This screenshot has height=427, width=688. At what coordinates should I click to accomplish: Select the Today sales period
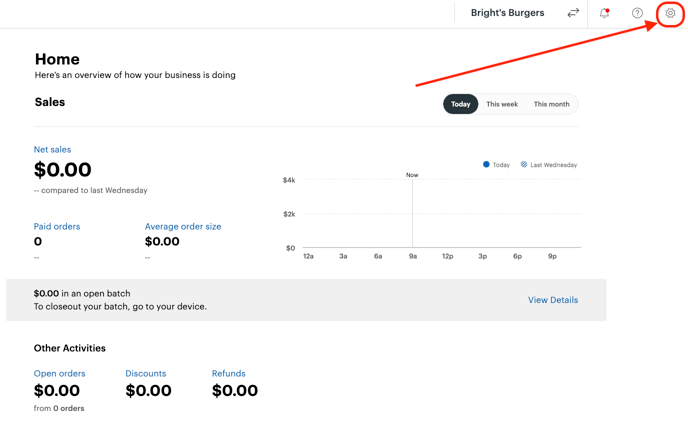(x=460, y=104)
